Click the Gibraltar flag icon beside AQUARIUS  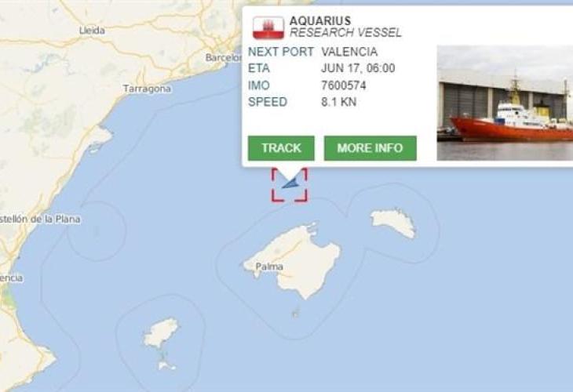[x=268, y=27]
